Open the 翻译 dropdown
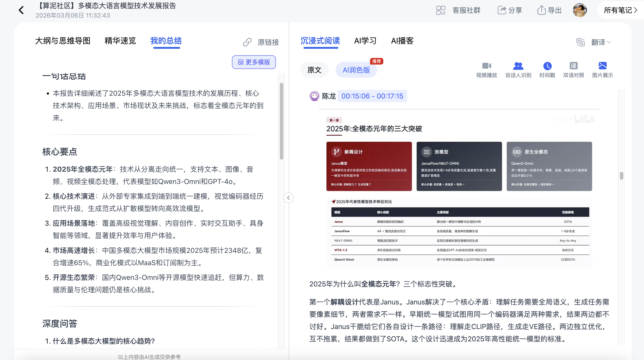 (x=601, y=42)
